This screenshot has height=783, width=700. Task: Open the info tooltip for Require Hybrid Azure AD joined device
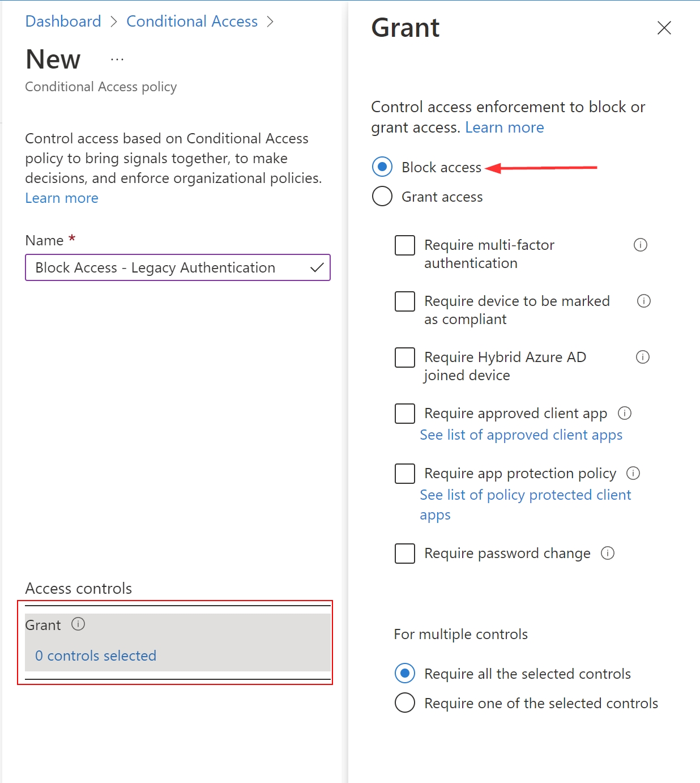(x=642, y=357)
